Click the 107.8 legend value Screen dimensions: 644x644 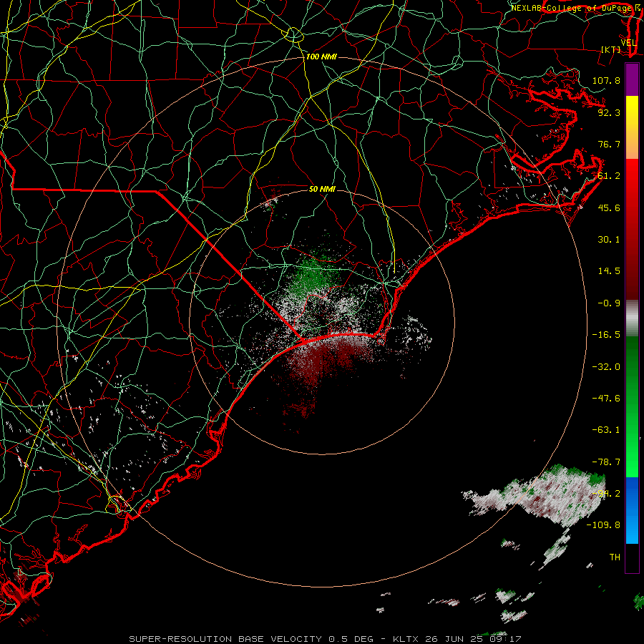click(606, 80)
